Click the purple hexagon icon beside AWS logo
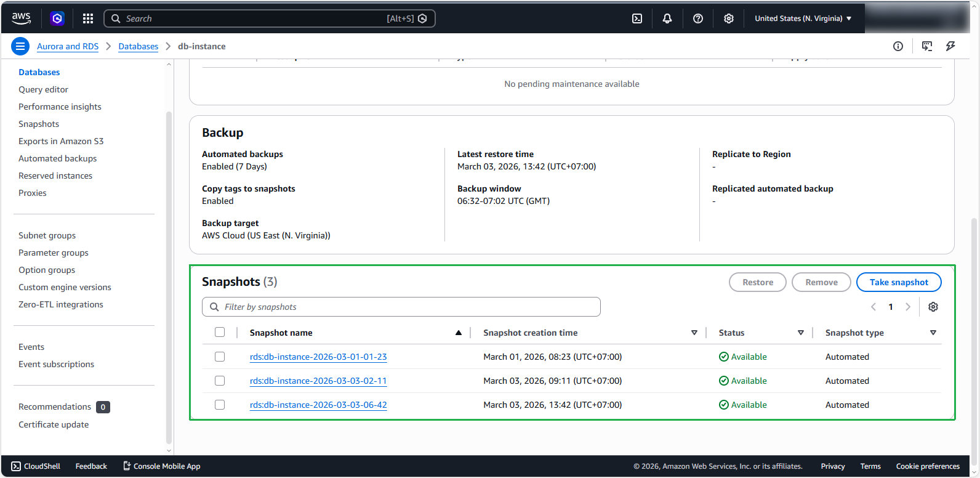This screenshot has height=478, width=980. pyautogui.click(x=57, y=18)
